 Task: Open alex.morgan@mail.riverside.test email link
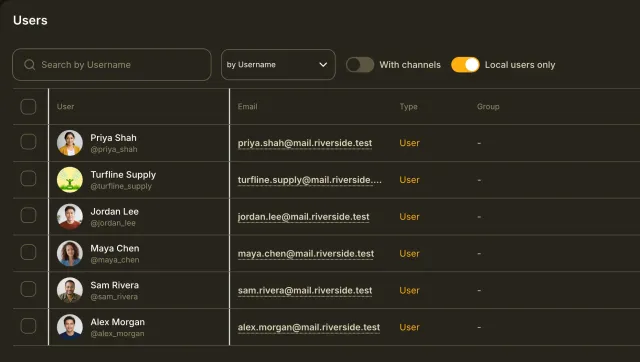[309, 327]
